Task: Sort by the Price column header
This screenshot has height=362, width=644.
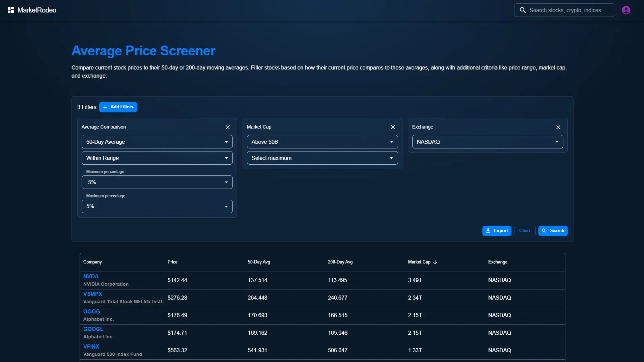Action: click(172, 262)
